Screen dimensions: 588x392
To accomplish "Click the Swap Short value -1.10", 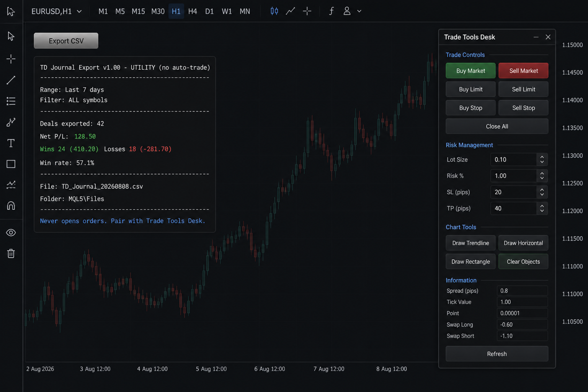I will [x=522, y=336].
